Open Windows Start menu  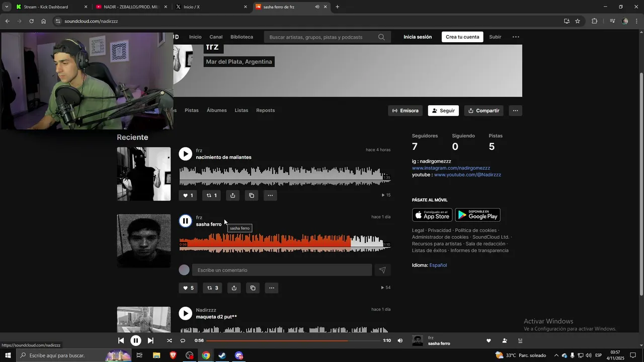coord(8,355)
